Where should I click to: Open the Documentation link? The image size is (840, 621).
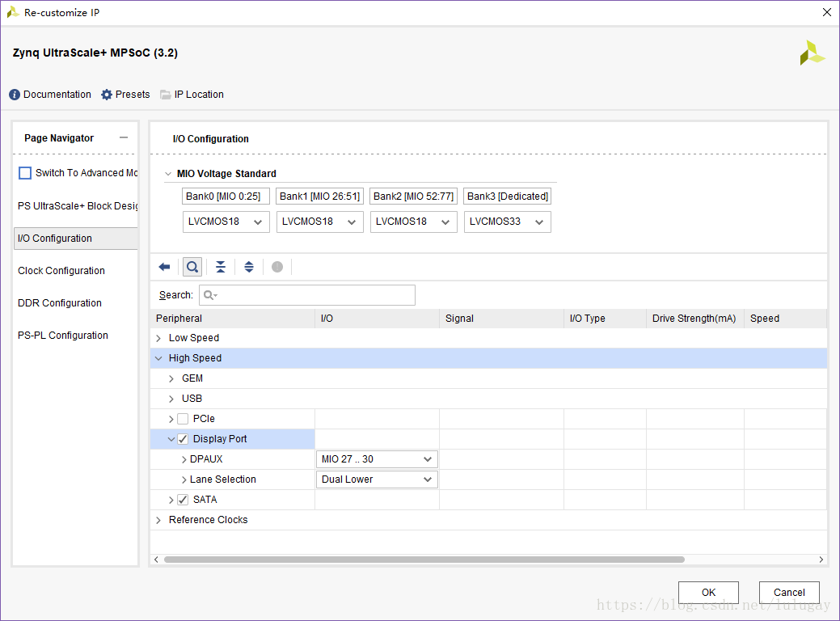click(57, 95)
